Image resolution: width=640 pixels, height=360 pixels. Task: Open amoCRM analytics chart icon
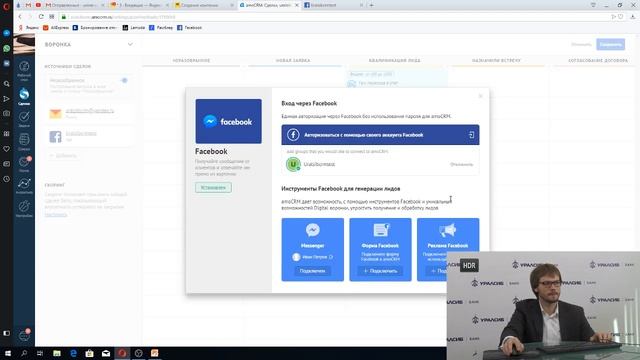[24, 184]
